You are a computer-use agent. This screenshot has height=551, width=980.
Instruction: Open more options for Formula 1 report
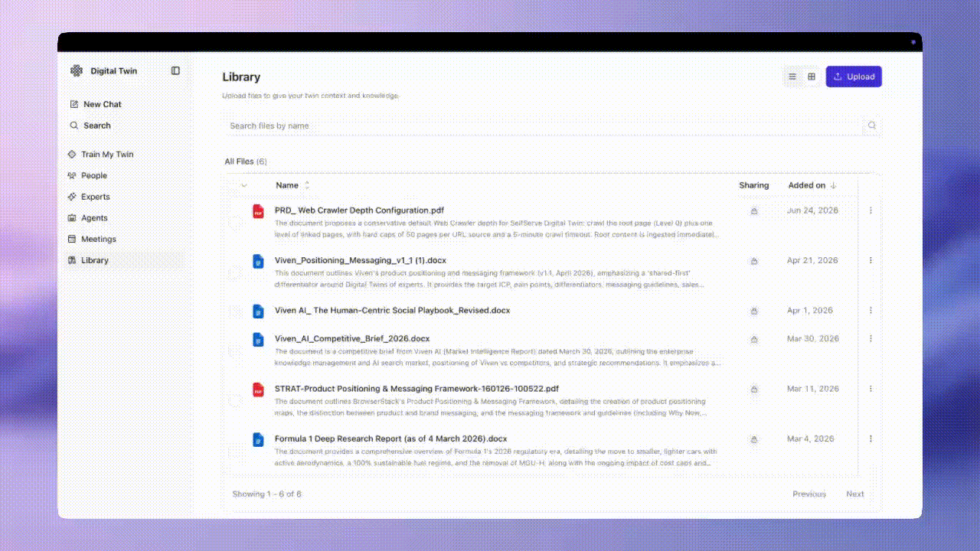(871, 439)
